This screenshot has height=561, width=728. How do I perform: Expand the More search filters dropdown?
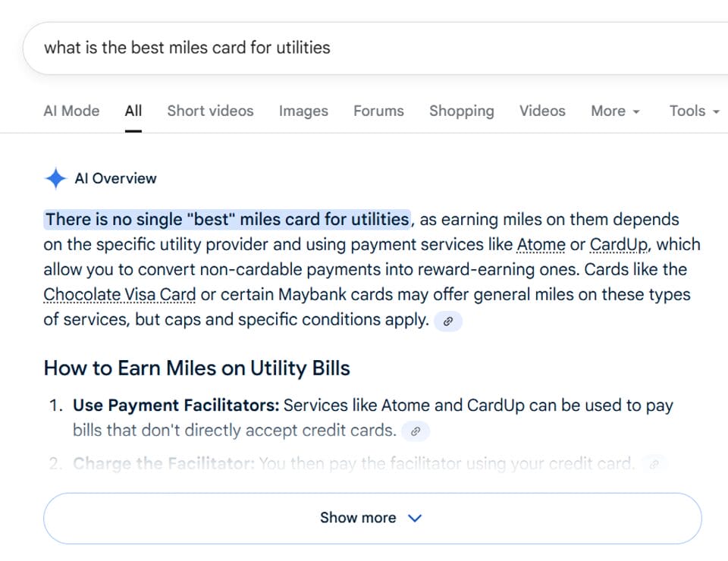(615, 111)
